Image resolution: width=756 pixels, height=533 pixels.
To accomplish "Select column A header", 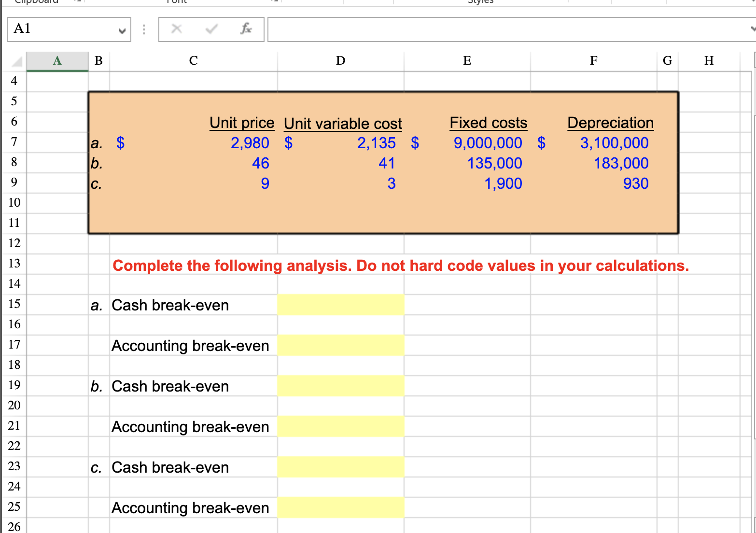I will (x=57, y=61).
